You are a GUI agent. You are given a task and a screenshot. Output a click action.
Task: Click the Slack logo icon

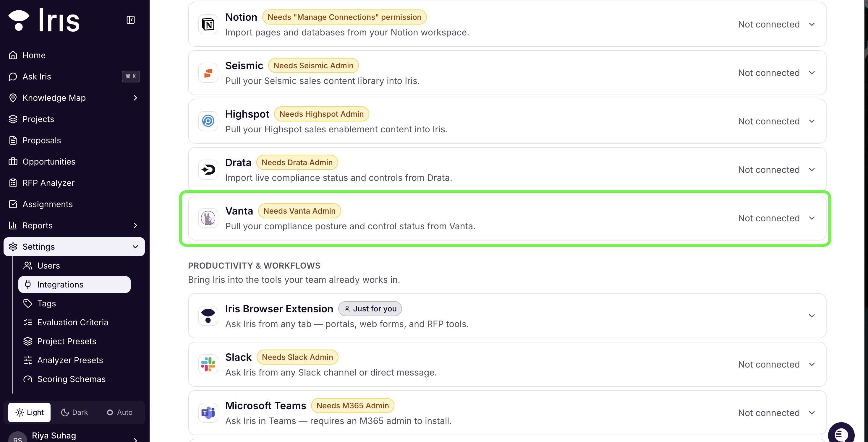tap(208, 364)
